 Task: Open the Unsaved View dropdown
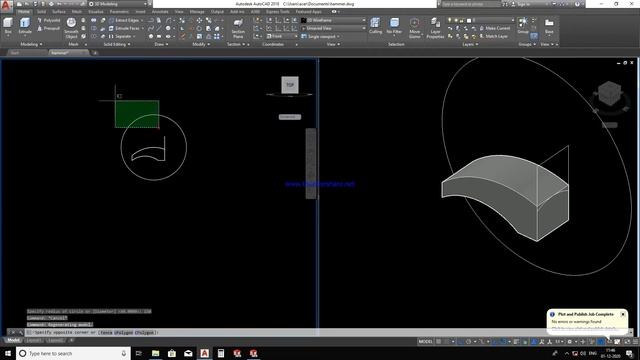pos(334,28)
